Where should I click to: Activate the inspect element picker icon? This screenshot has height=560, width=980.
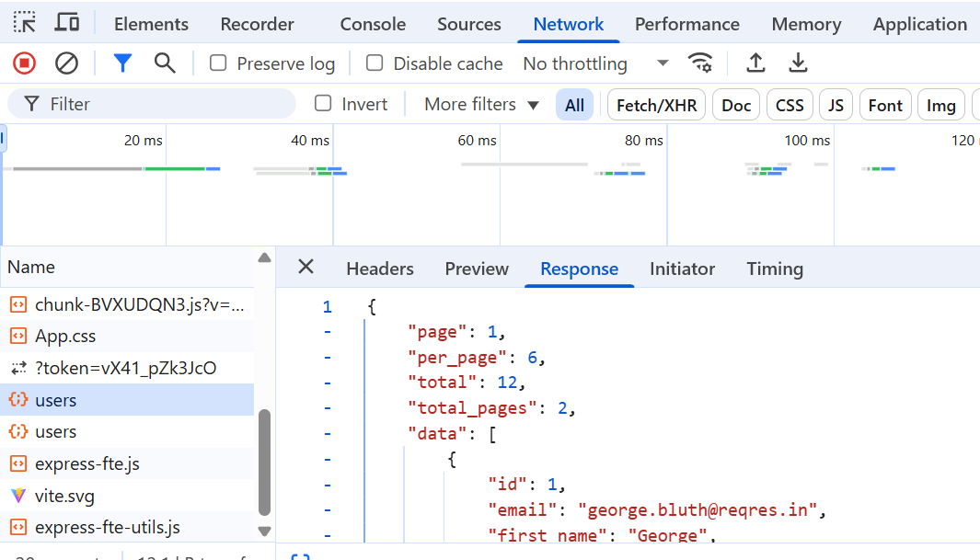(24, 23)
